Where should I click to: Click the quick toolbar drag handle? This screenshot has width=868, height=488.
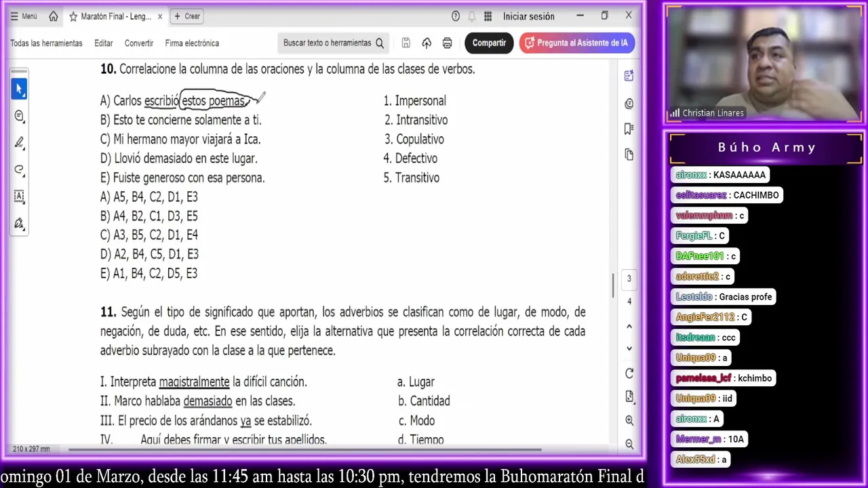click(x=19, y=71)
